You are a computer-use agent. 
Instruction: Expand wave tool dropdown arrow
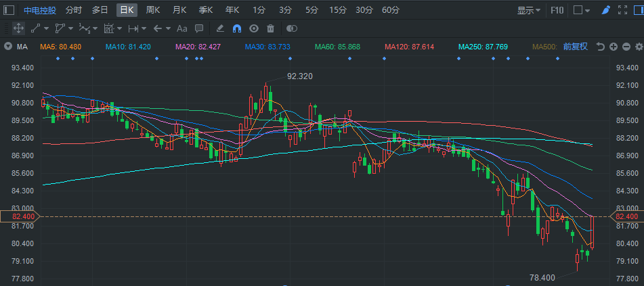[x=95, y=28]
